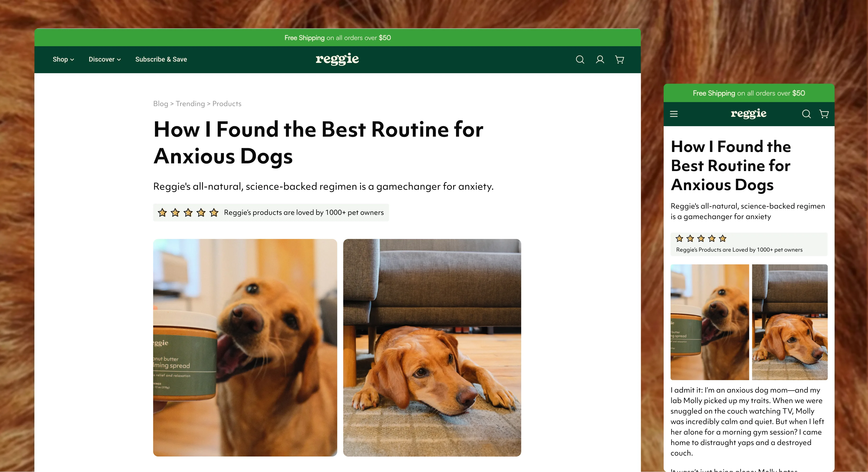Open account profile icon
Screen dimensions: 868x472
click(x=600, y=60)
